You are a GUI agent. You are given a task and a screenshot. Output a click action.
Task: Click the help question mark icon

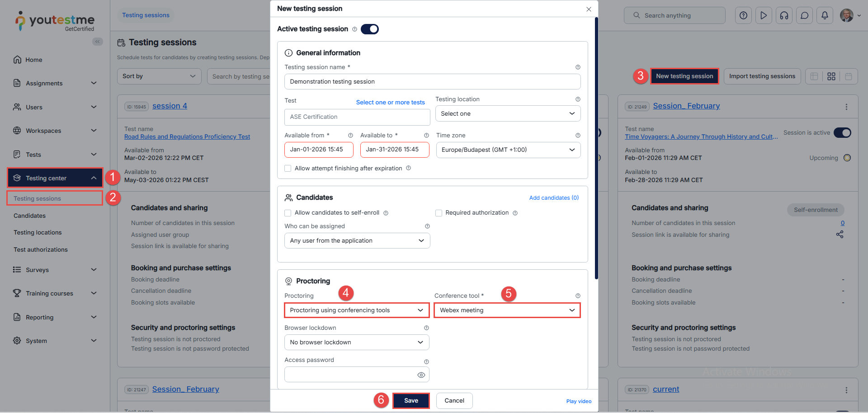(x=743, y=15)
